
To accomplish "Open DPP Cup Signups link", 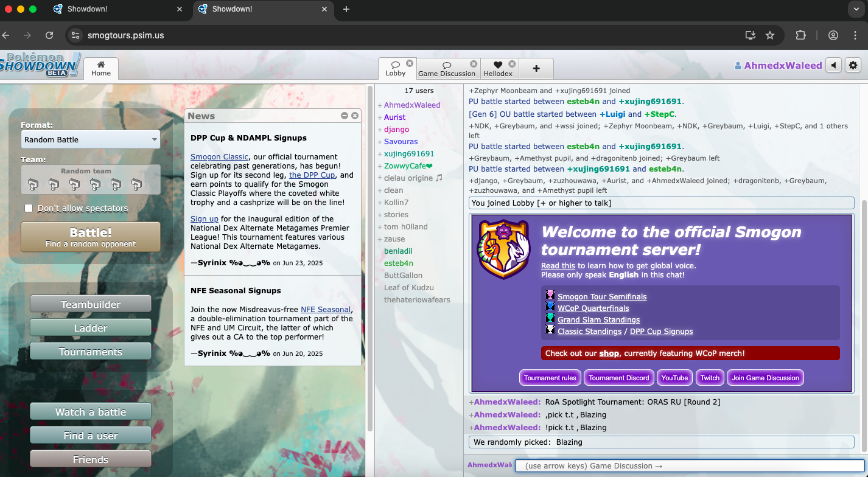I will pyautogui.click(x=661, y=332).
